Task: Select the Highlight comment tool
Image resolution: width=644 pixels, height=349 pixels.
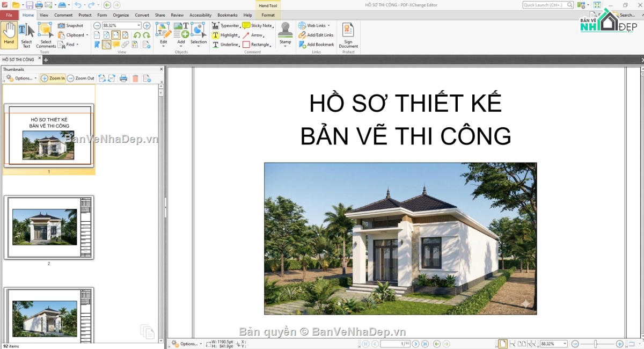Action: click(225, 35)
